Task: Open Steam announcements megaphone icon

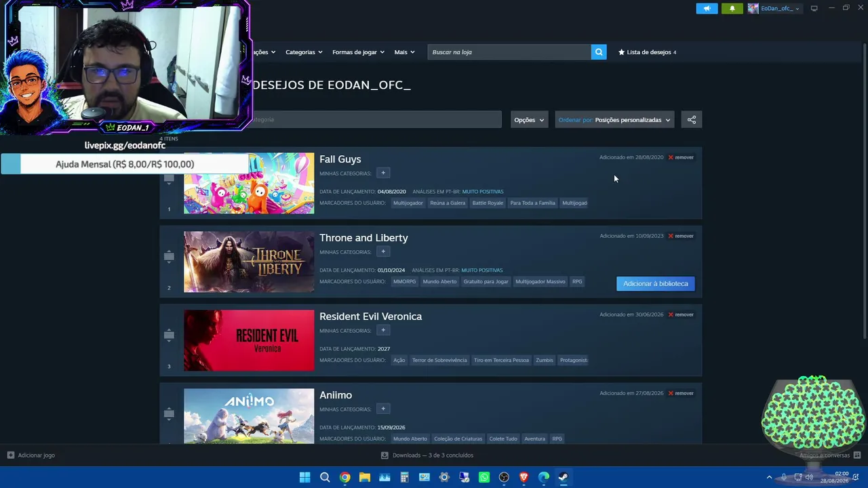Action: pyautogui.click(x=707, y=8)
